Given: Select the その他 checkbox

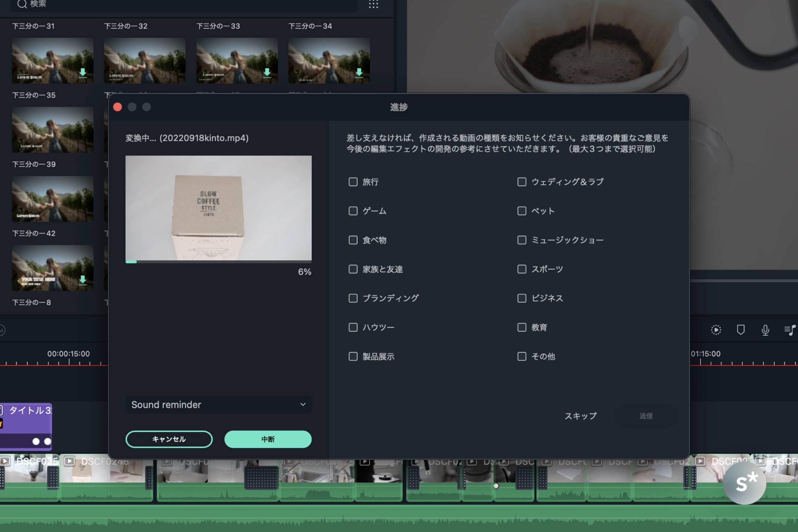Looking at the screenshot, I should click(522, 356).
